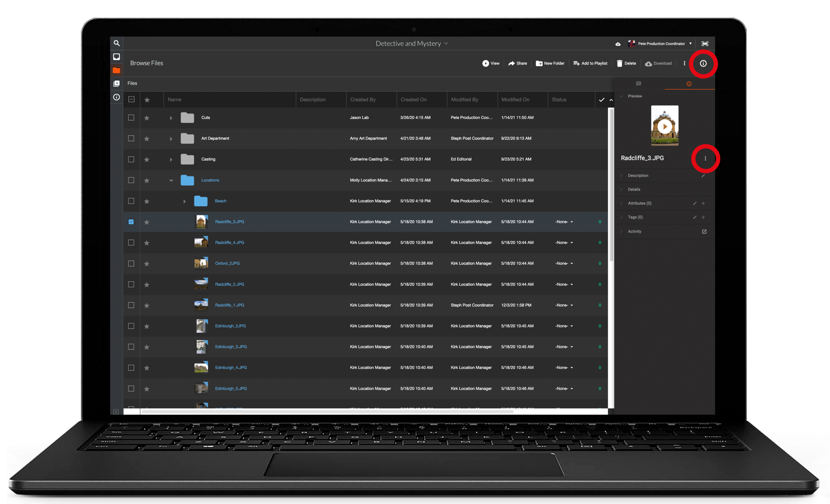Screen dimensions: 830x504
Task: Open the inbox sidebar icon
Action: pos(116,57)
